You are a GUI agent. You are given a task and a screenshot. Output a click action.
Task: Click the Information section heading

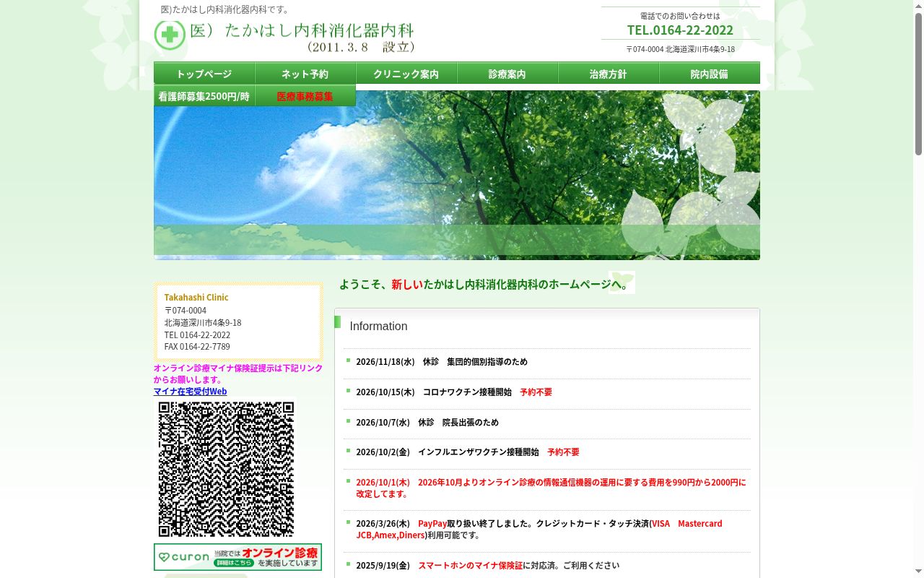coord(378,327)
